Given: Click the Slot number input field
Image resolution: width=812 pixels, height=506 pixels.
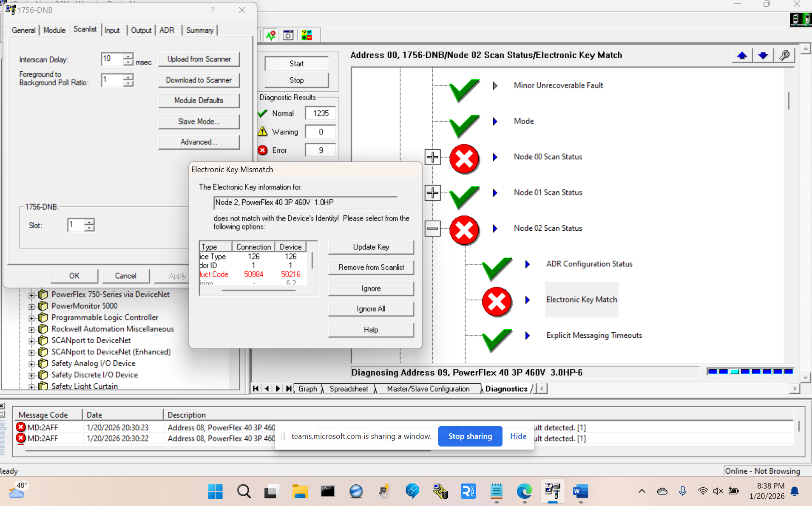Looking at the screenshot, I should (x=76, y=225).
